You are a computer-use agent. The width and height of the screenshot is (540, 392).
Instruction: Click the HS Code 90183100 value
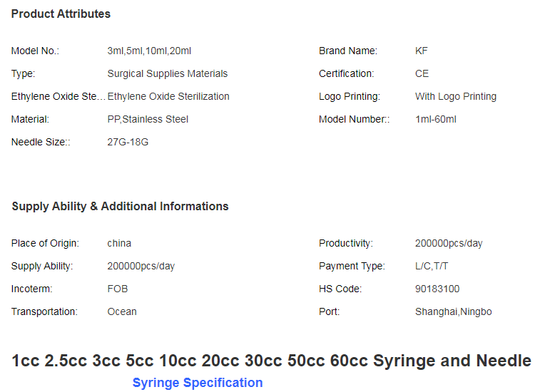click(x=437, y=289)
